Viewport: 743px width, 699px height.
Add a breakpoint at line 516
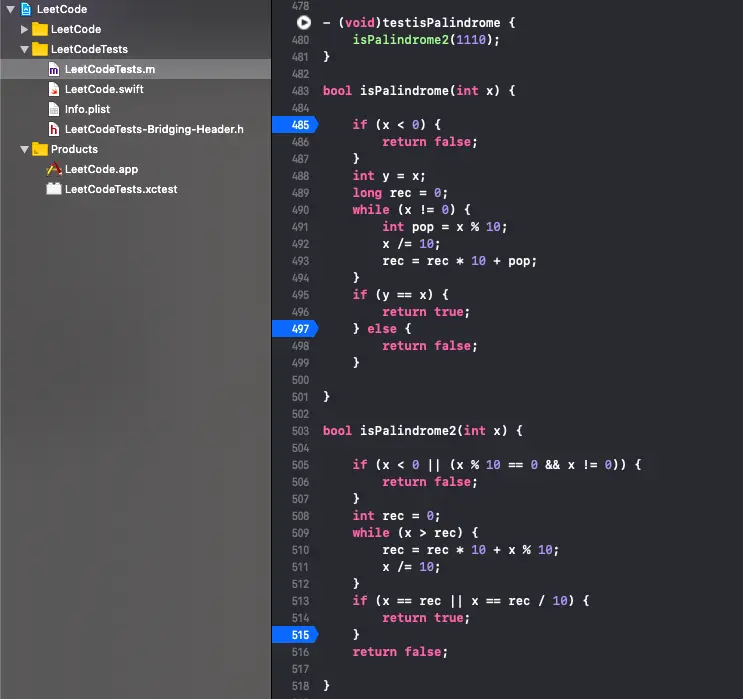point(300,652)
